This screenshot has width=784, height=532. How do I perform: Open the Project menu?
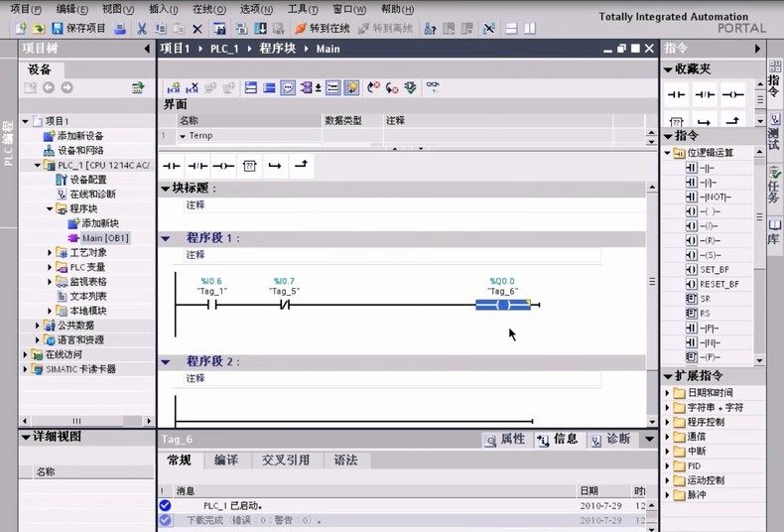[x=26, y=9]
